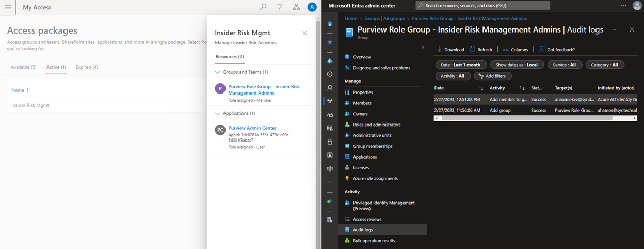Image resolution: width=644 pixels, height=249 pixels.
Task: Open the help question mark in My Access
Action: [x=280, y=7]
